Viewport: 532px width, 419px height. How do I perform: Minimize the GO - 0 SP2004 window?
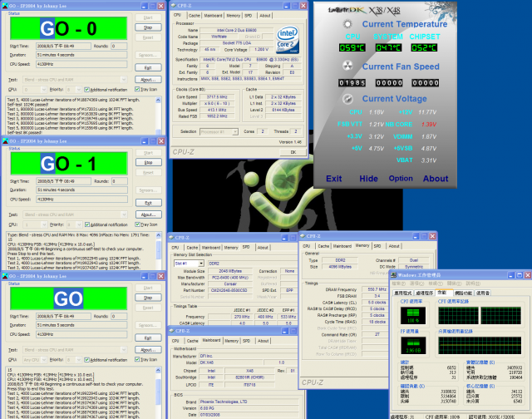coord(144,6)
